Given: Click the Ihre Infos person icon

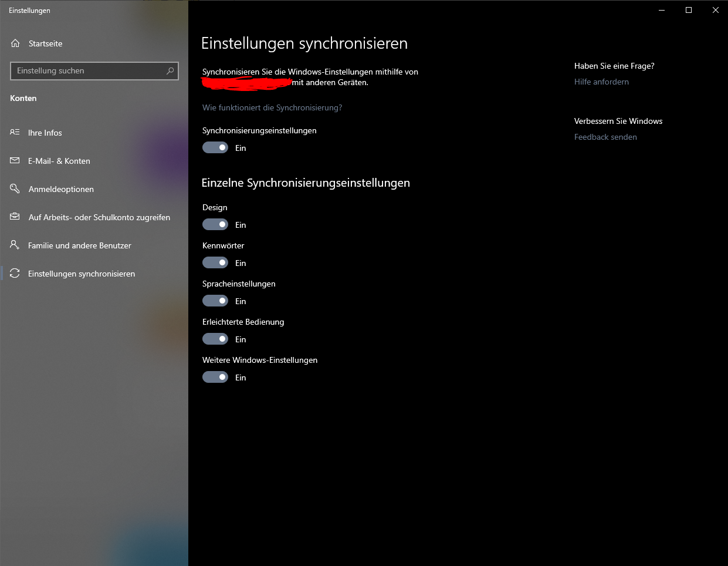Looking at the screenshot, I should (x=15, y=132).
